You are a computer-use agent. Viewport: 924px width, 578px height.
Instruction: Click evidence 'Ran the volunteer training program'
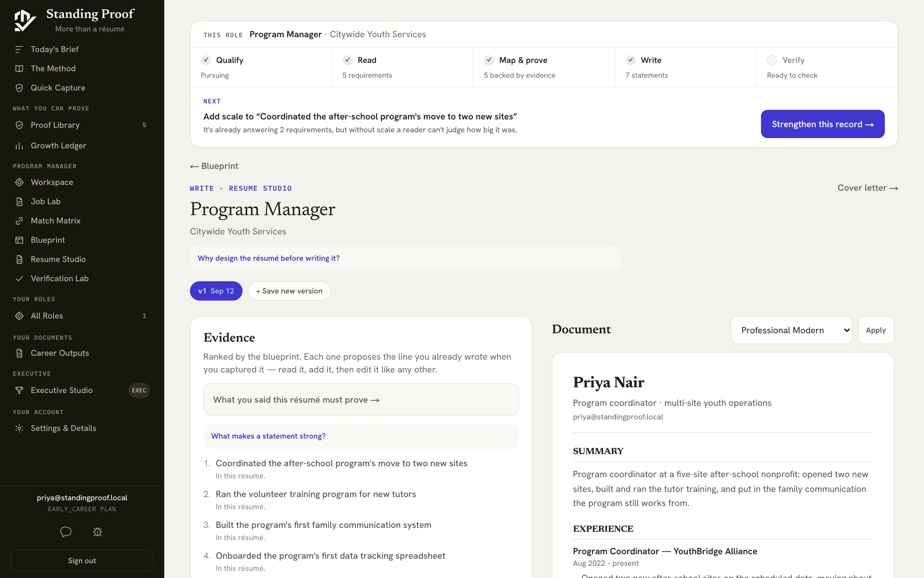coord(316,494)
